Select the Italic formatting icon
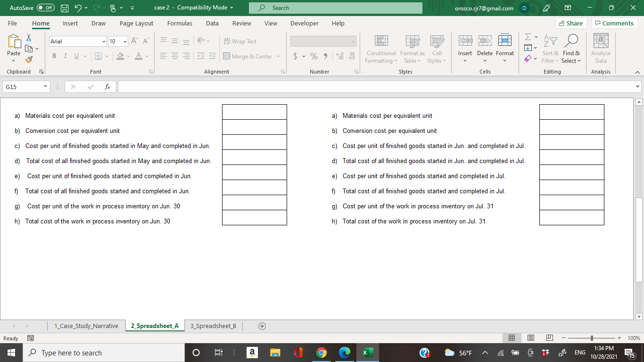 tap(65, 56)
